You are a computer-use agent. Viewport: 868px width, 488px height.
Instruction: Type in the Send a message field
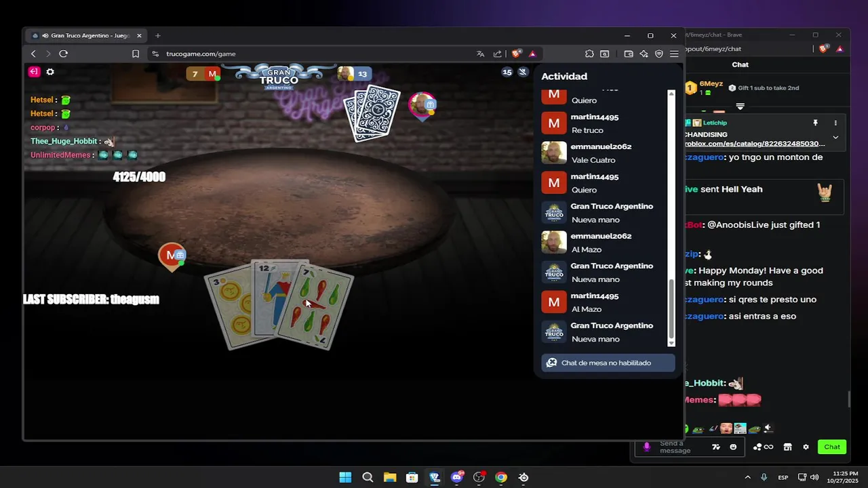681,447
